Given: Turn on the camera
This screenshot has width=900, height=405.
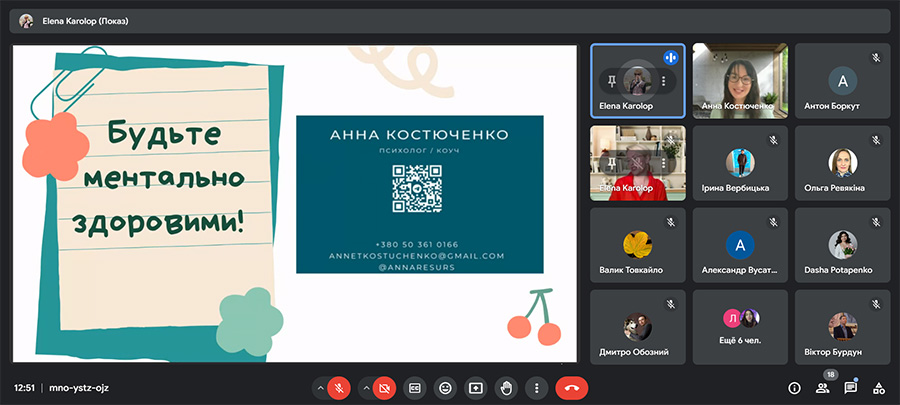Looking at the screenshot, I should 383,387.
